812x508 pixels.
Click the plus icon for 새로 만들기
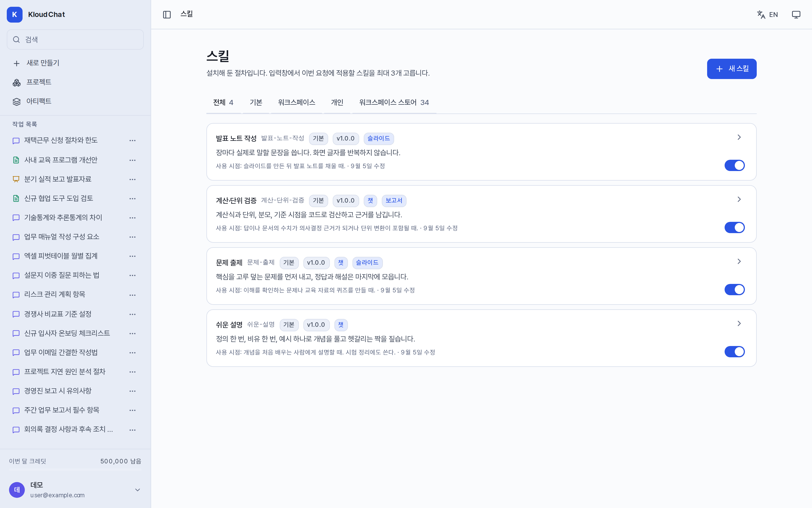click(16, 63)
